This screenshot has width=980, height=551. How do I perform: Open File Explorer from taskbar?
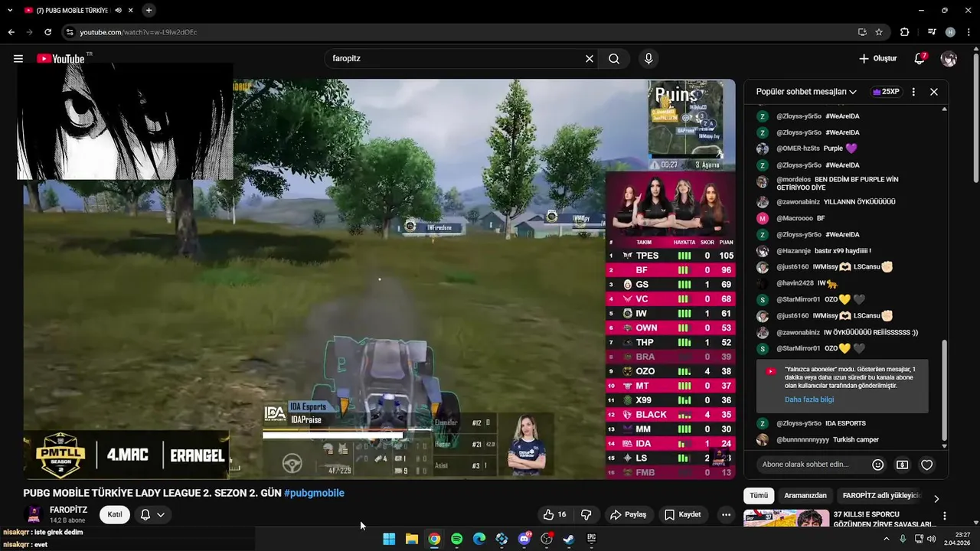412,539
